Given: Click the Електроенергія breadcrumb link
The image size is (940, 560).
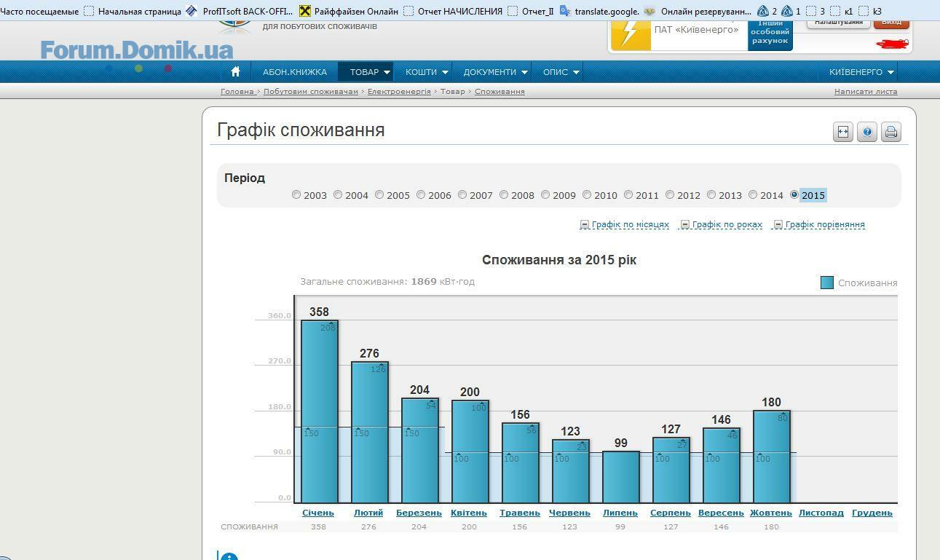Looking at the screenshot, I should 399,92.
